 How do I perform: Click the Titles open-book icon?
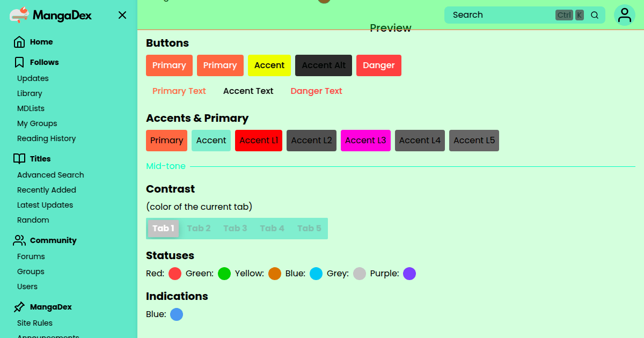(x=19, y=159)
